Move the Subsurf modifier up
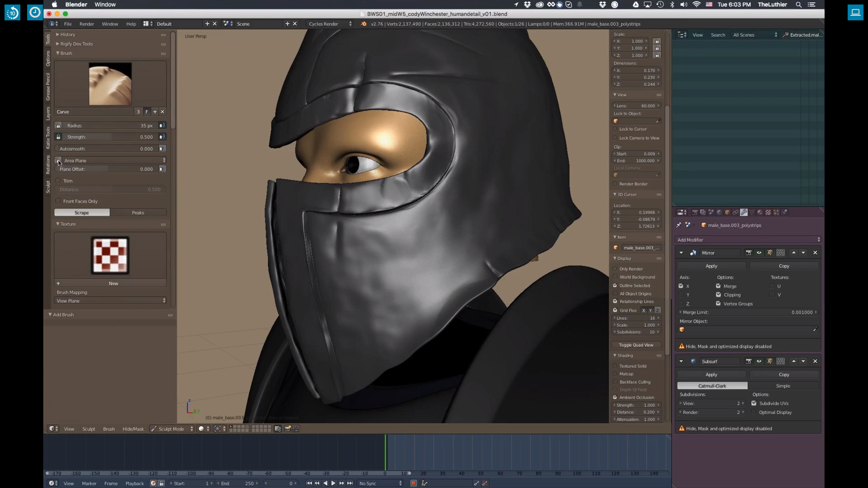Screen dimensions: 868x488 click(x=794, y=361)
